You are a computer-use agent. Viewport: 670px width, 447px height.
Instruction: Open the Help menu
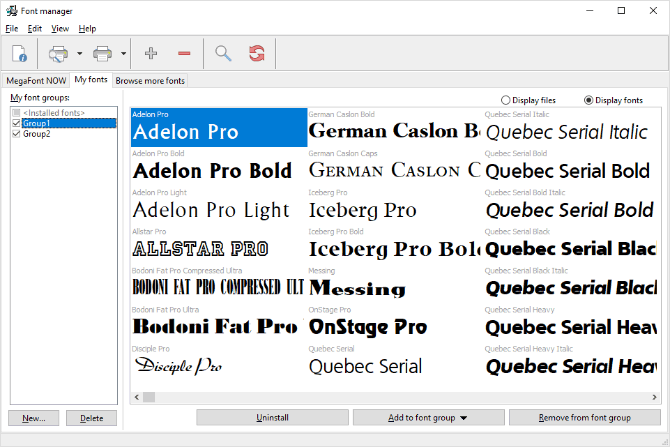[87, 29]
